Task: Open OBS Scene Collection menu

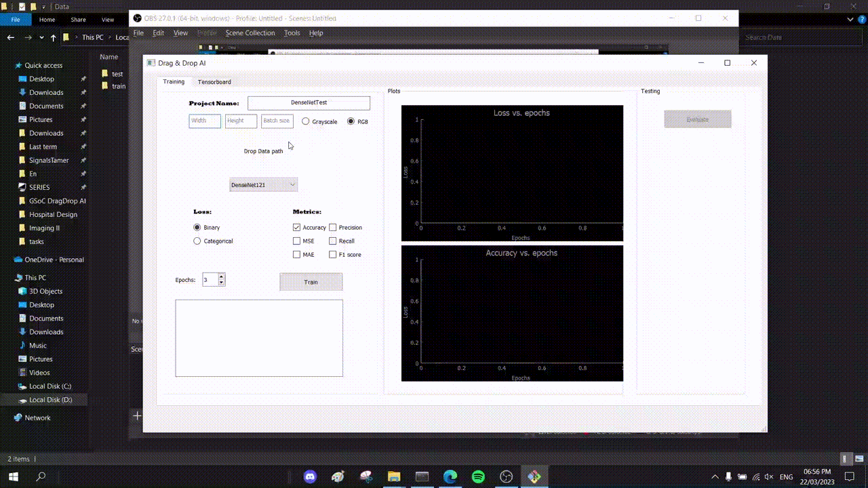Action: pyautogui.click(x=250, y=33)
